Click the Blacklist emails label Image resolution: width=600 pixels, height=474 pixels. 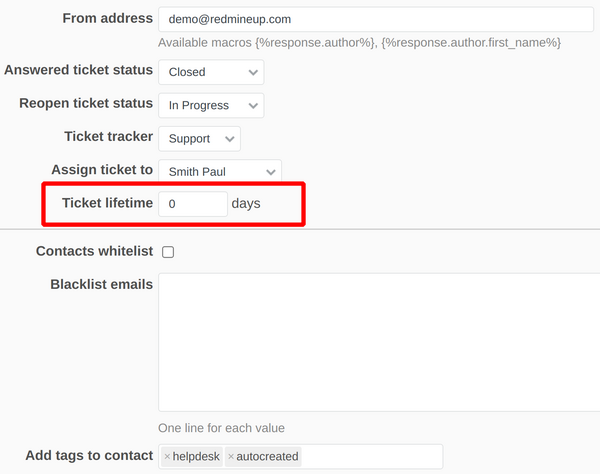click(x=101, y=284)
